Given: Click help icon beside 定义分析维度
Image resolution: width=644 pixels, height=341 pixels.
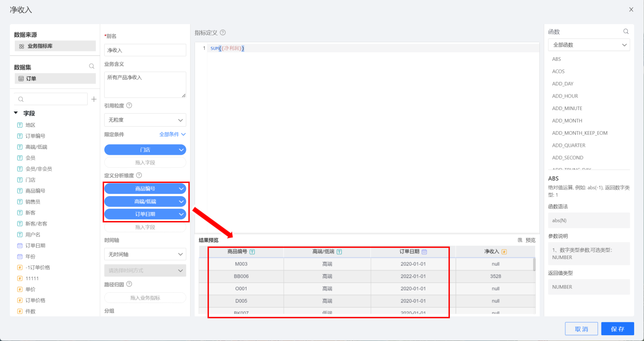Looking at the screenshot, I should point(139,175).
